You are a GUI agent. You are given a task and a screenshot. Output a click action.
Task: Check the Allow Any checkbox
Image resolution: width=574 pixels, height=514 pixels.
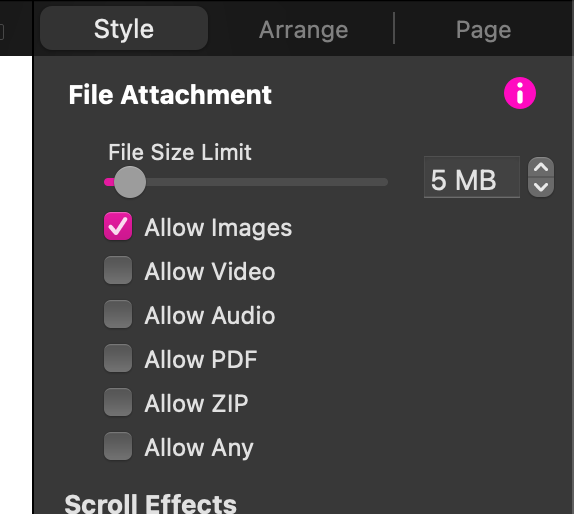point(118,446)
